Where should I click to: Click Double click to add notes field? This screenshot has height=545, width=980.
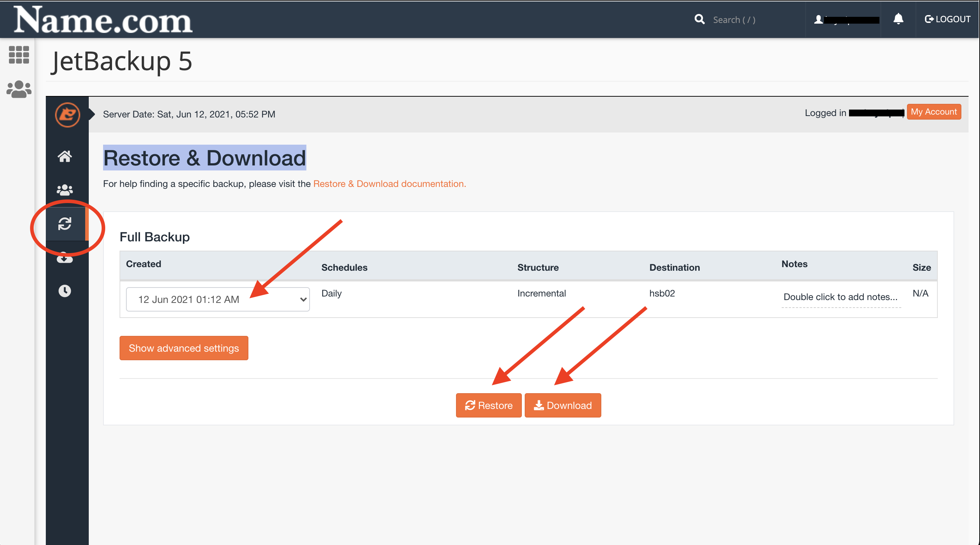[841, 297]
